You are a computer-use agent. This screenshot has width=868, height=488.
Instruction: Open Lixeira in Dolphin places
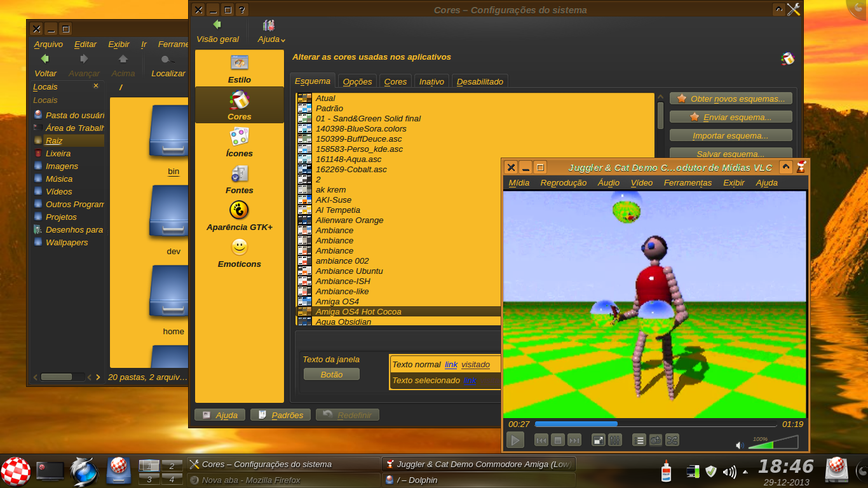coord(68,153)
